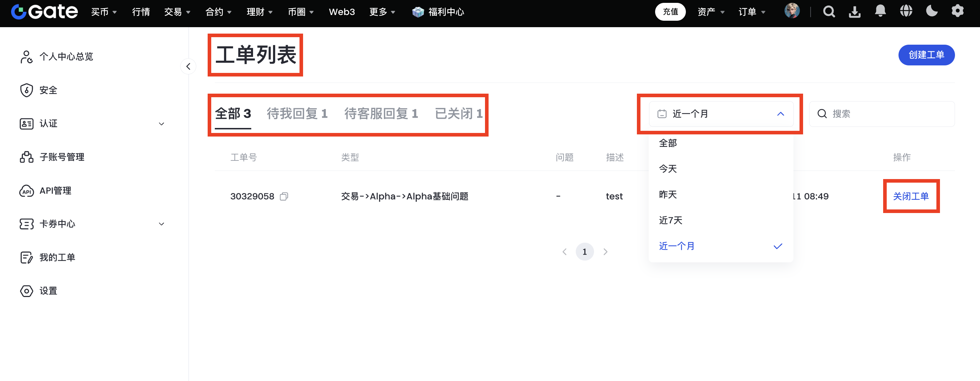Click 创建工单 button
This screenshot has height=381, width=980.
point(926,55)
